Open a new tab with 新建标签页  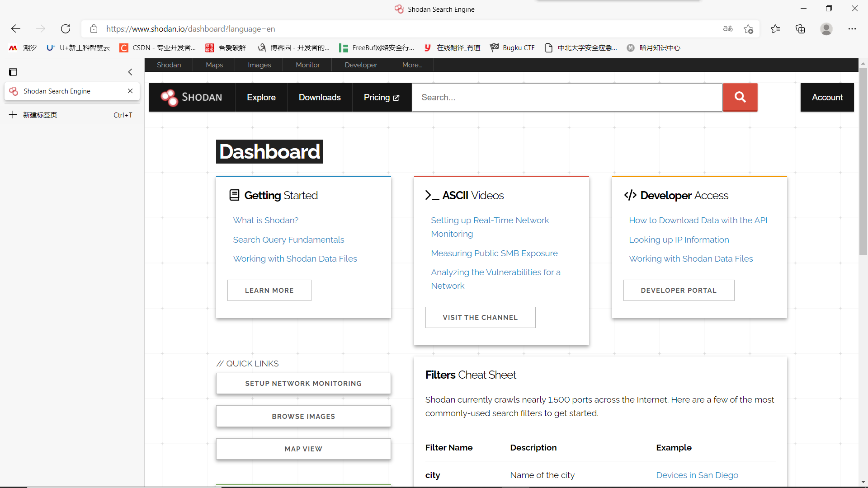pyautogui.click(x=72, y=115)
